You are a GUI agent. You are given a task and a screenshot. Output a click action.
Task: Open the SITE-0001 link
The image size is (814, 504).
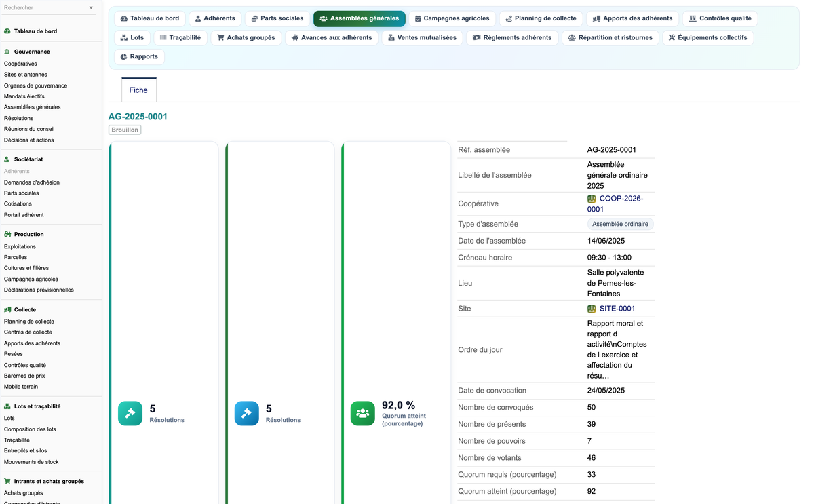(x=617, y=309)
